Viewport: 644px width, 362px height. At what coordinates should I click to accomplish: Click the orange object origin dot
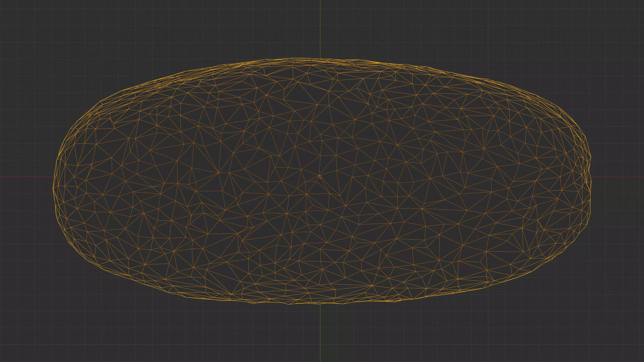(320, 177)
